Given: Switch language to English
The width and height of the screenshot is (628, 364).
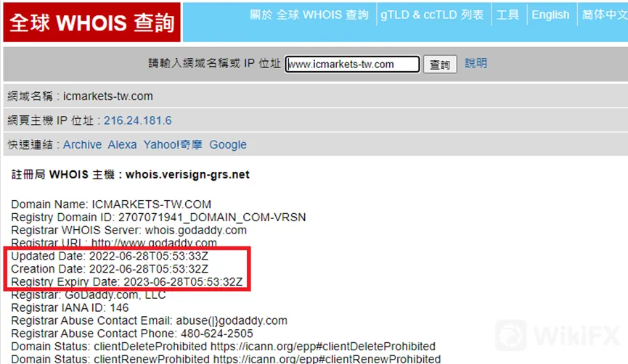Looking at the screenshot, I should pyautogui.click(x=550, y=15).
